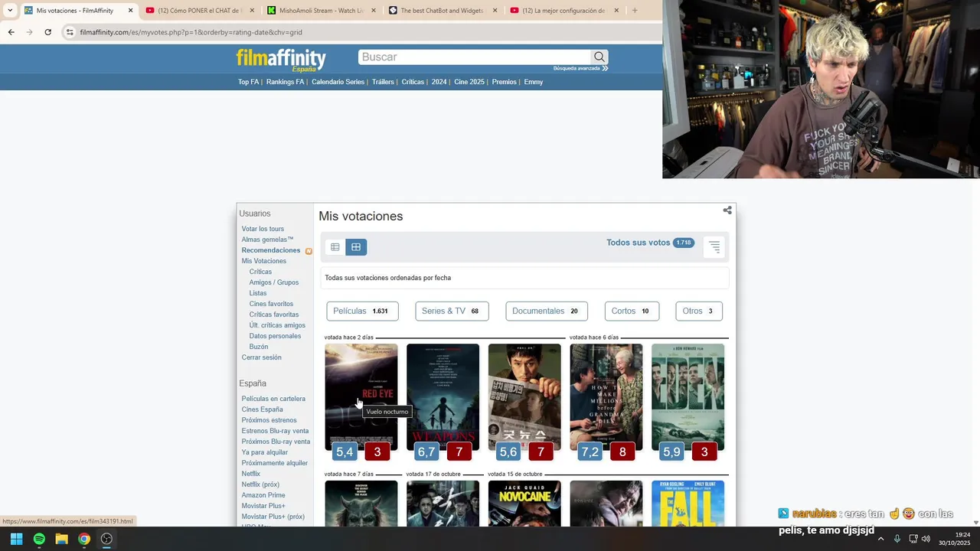Open Amigos / Grupos sidebar link
The height and width of the screenshot is (551, 980).
[274, 282]
